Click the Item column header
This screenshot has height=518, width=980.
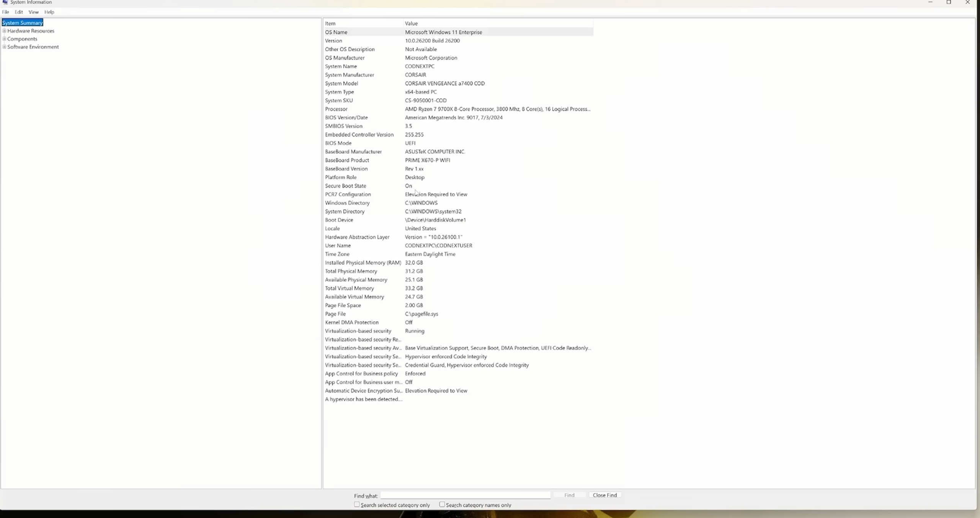click(363, 23)
